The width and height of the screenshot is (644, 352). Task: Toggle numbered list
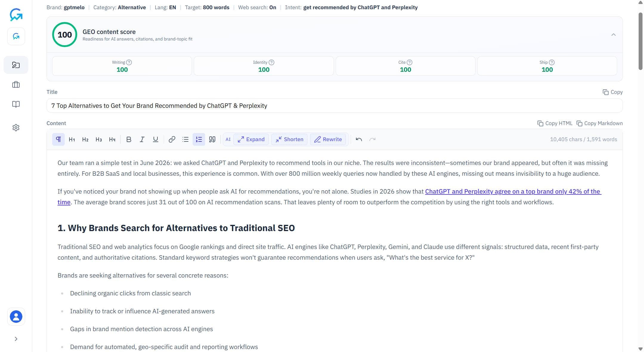[x=199, y=139]
